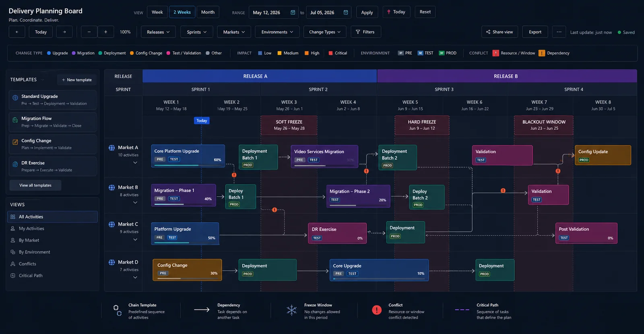This screenshot has height=334, width=644.
Task: Open the more options ellipsis menu
Action: tap(559, 32)
